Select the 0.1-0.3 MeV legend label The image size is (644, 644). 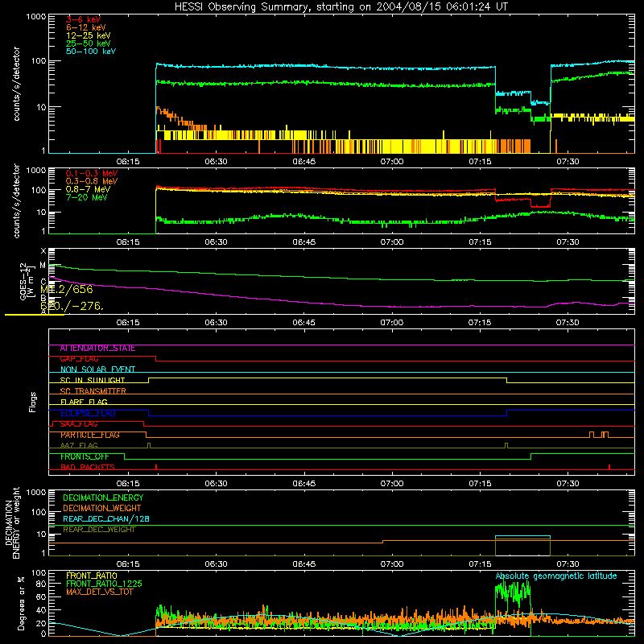pyautogui.click(x=92, y=173)
